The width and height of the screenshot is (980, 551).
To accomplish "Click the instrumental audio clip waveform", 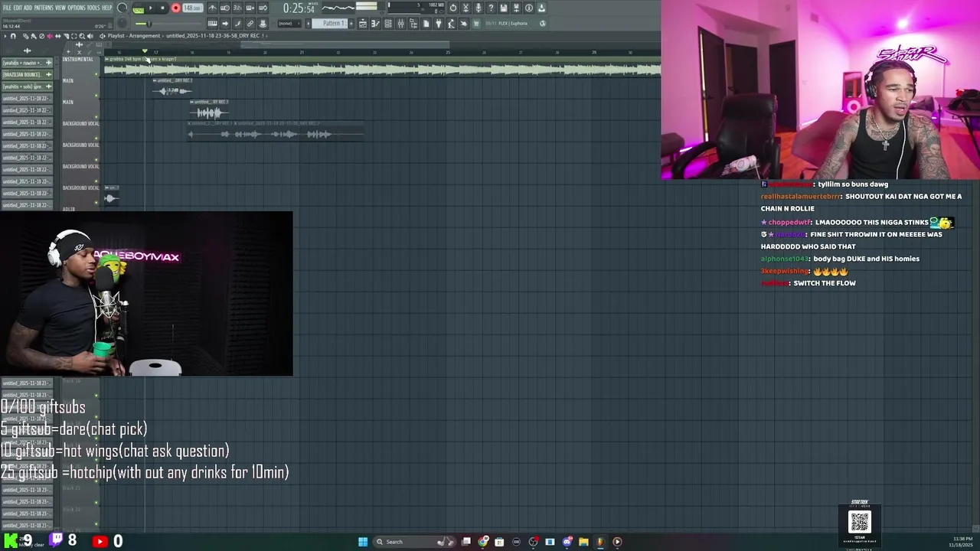I will point(383,70).
